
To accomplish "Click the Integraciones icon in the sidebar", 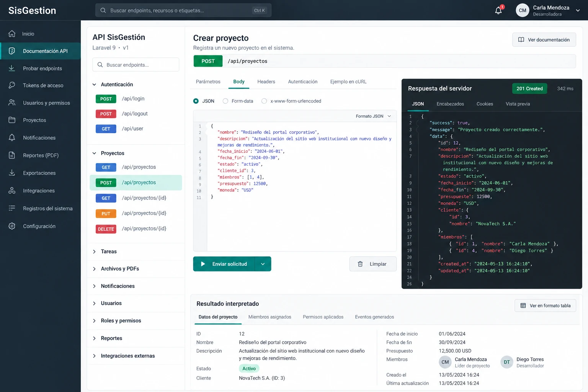I will (x=12, y=190).
